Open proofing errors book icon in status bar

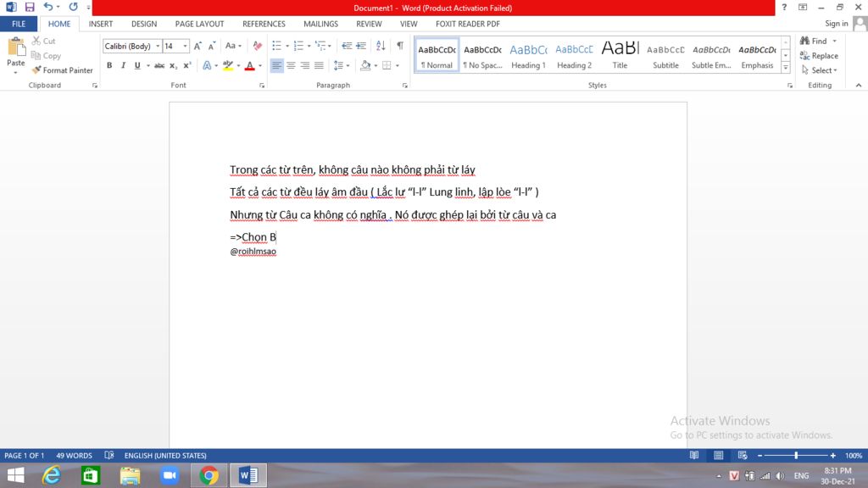pos(109,455)
